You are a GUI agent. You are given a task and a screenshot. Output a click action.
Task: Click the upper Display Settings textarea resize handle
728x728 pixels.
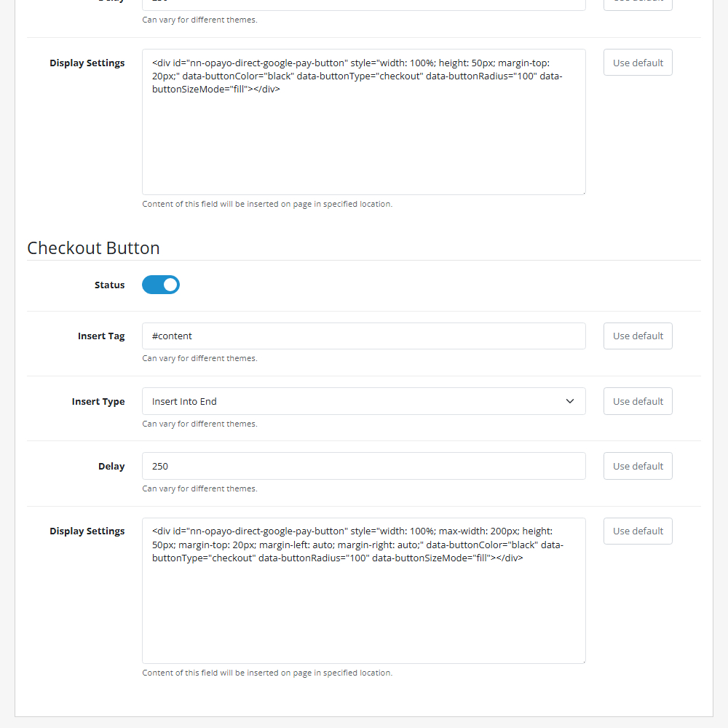coord(582,192)
